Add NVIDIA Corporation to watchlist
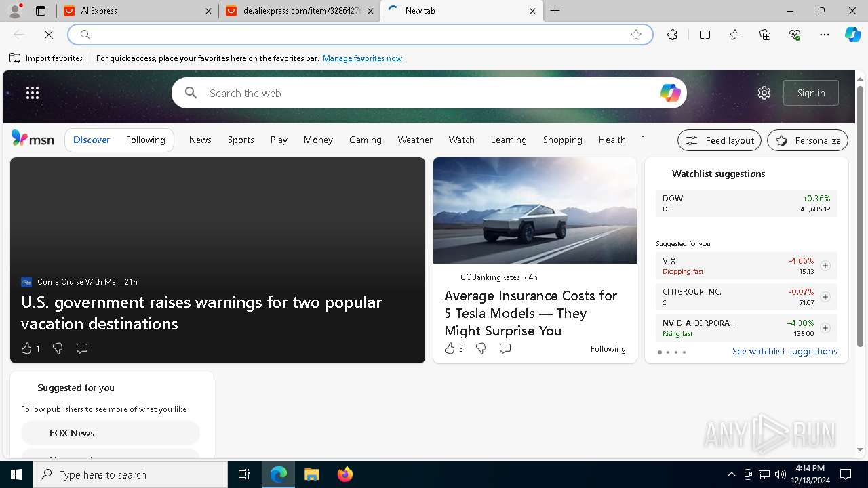Viewport: 868px width, 488px height. (x=825, y=328)
